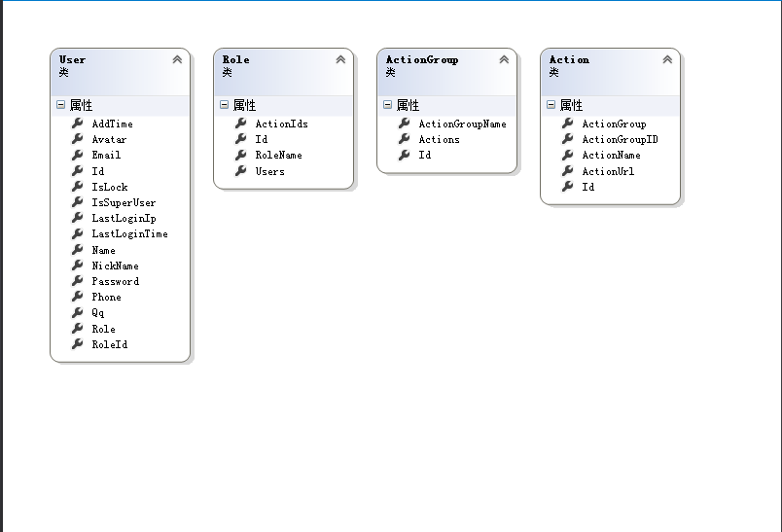This screenshot has width=782, height=532.
Task: Select the Avatar property text
Action: 109,139
